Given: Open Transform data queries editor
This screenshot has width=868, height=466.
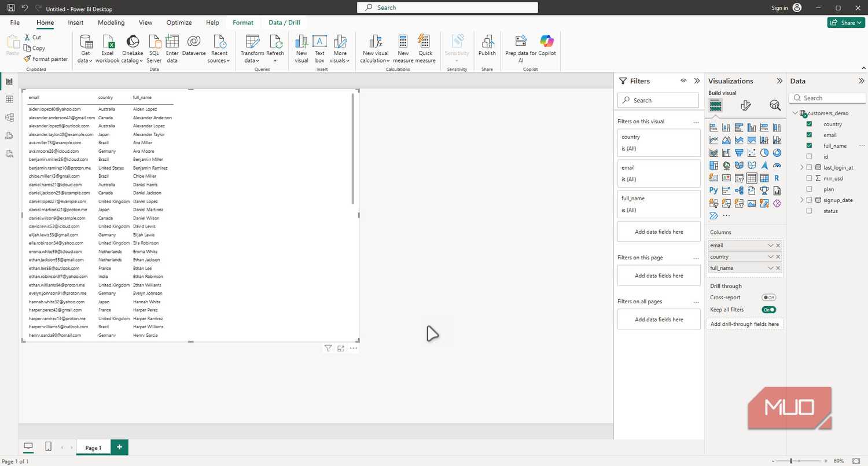Looking at the screenshot, I should pyautogui.click(x=252, y=49).
